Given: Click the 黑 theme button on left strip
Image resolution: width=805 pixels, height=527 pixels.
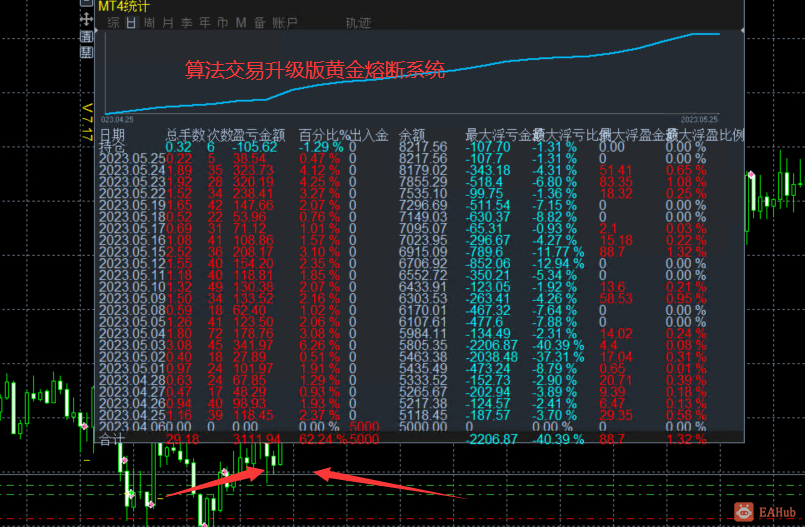Looking at the screenshot, I should point(86,52).
